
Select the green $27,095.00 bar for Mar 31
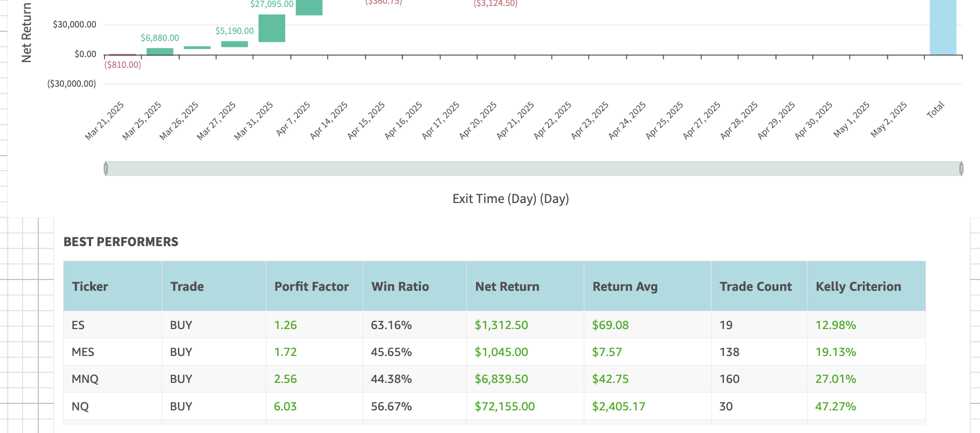(272, 28)
